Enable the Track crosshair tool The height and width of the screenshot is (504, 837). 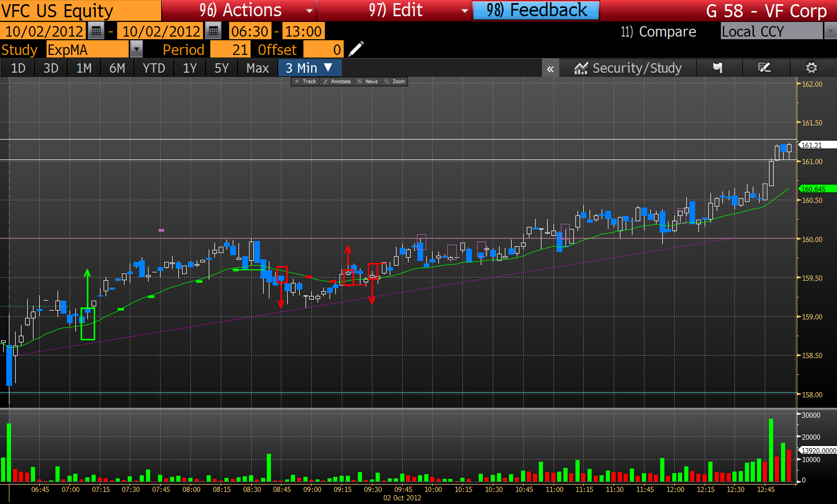click(306, 82)
